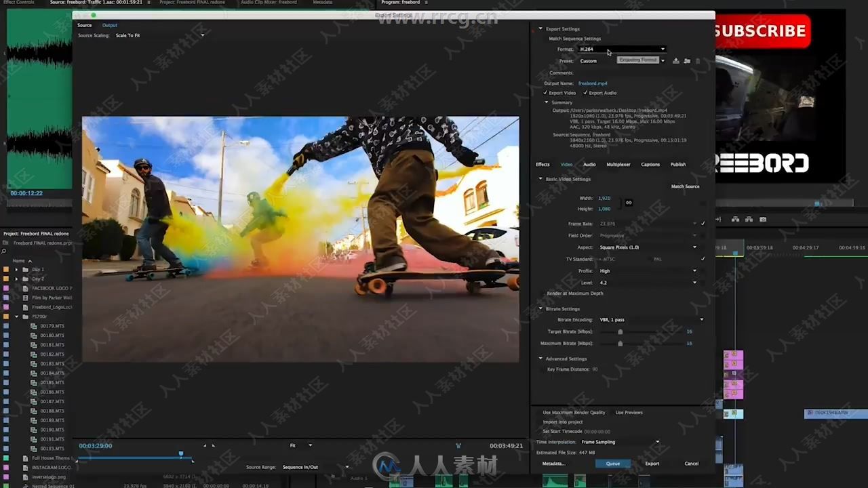Open the Preset dropdown arrow

click(x=663, y=61)
